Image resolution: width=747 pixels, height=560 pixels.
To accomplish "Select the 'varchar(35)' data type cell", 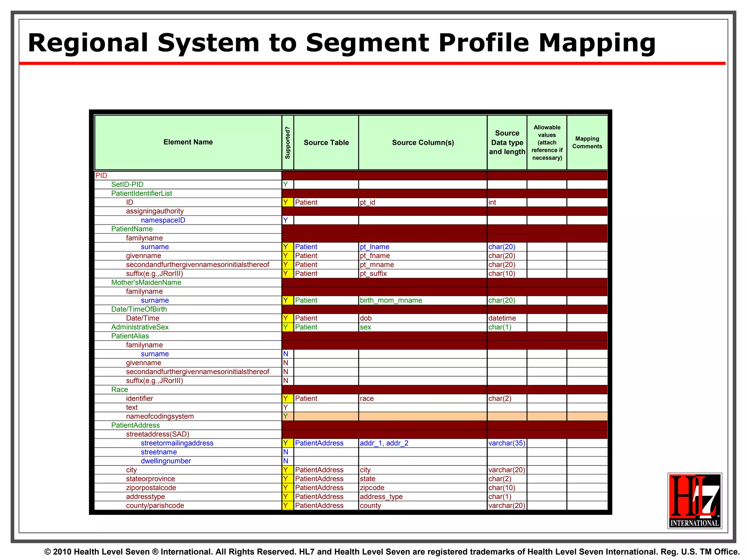I will click(x=507, y=443).
